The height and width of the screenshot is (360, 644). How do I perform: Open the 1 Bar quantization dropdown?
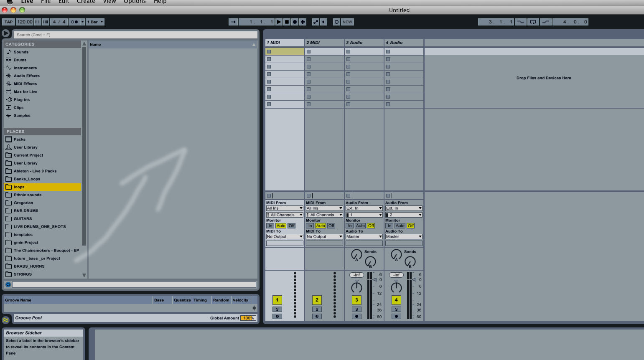click(95, 22)
